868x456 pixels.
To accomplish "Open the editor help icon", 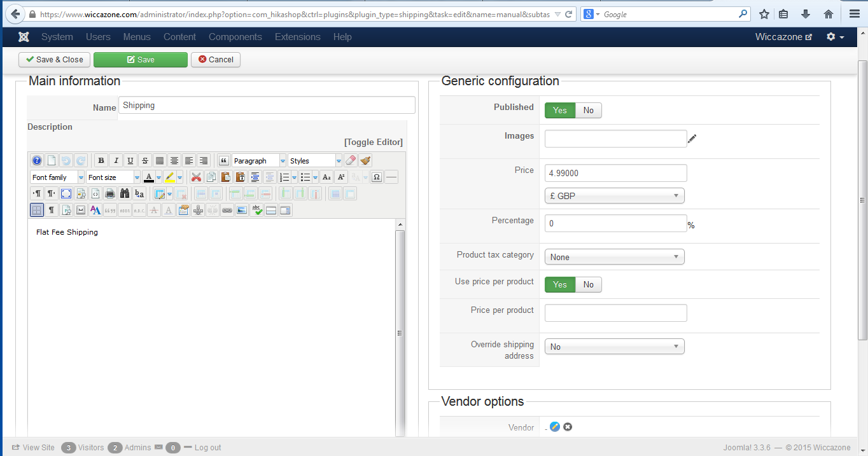I will pos(37,161).
